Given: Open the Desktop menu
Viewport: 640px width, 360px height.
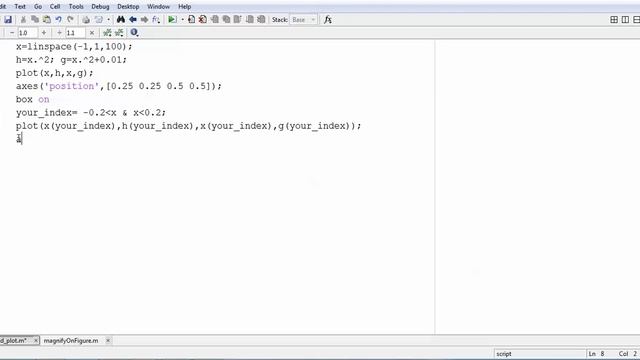Looking at the screenshot, I should coord(128,7).
